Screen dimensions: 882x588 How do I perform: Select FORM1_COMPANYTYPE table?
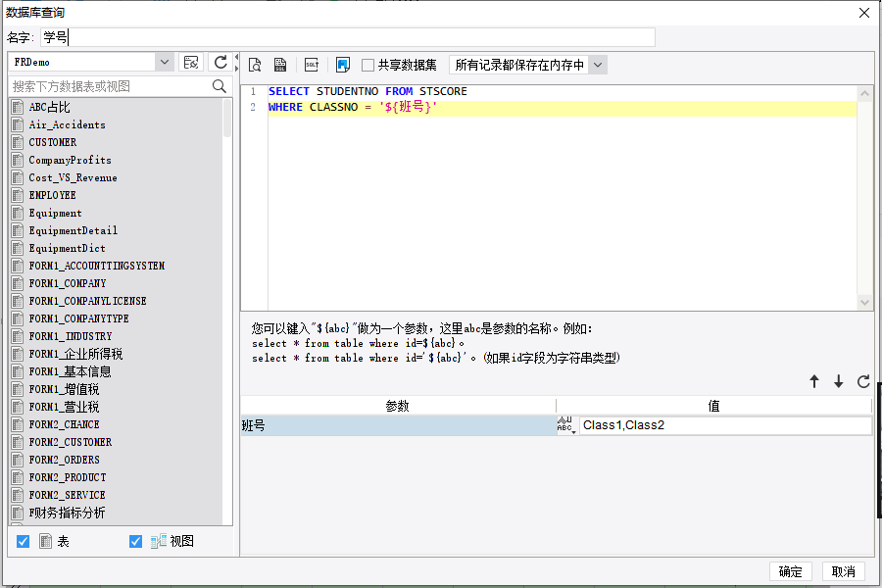pos(78,318)
